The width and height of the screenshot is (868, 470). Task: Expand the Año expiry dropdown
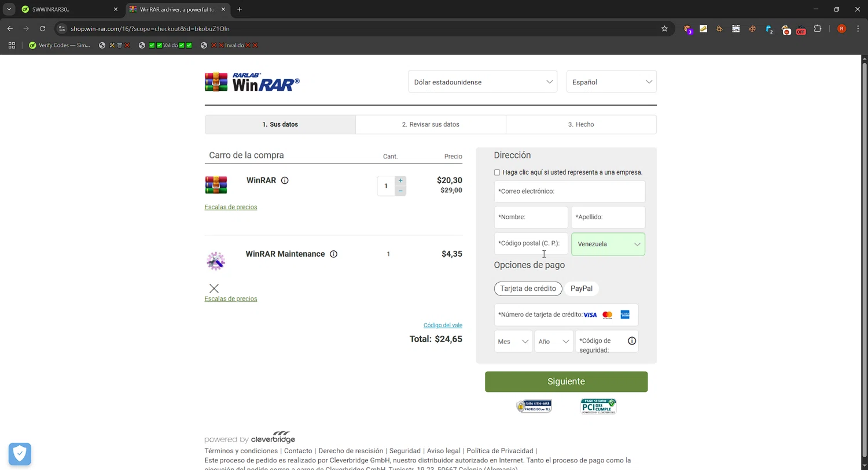pyautogui.click(x=554, y=342)
